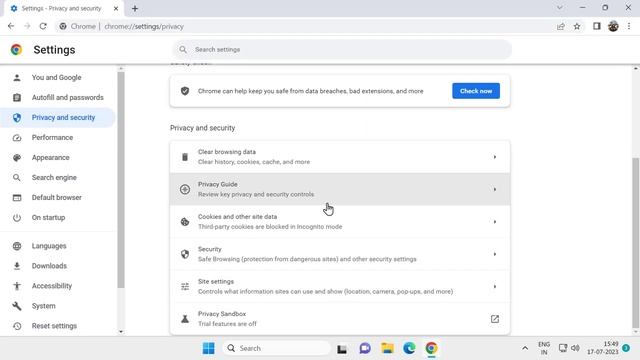The height and width of the screenshot is (360, 640).
Task: Open Autofill and passwords section
Action: point(57,97)
